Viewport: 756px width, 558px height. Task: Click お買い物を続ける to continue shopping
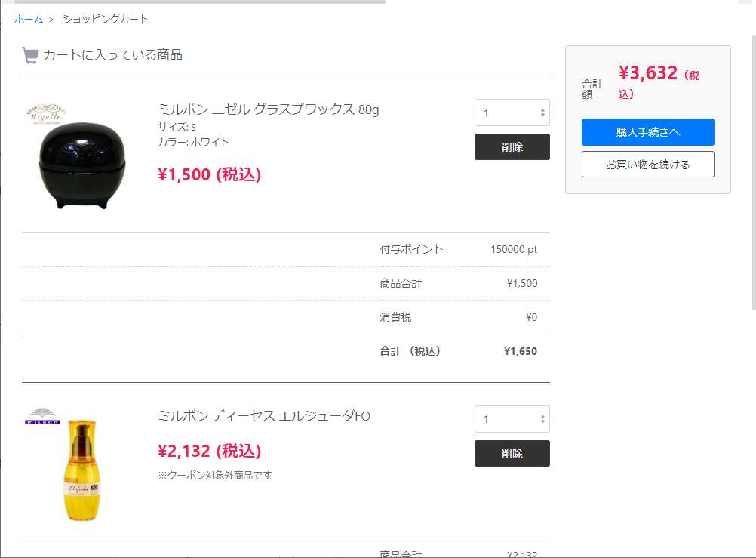coord(647,164)
